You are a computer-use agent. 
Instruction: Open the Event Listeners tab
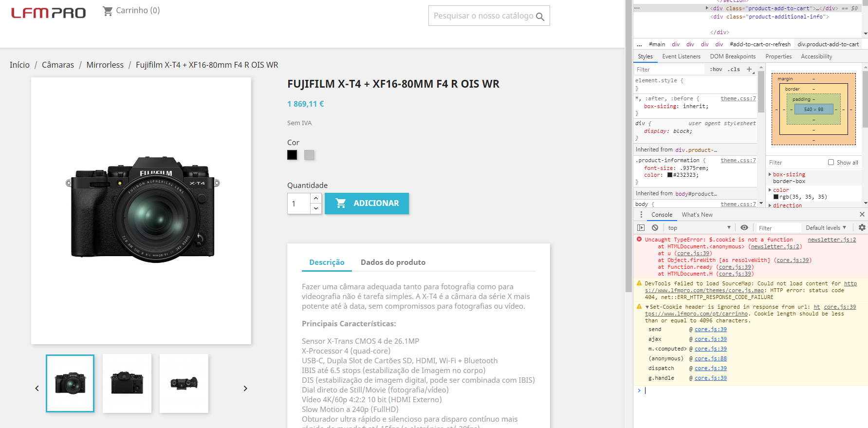tap(681, 56)
